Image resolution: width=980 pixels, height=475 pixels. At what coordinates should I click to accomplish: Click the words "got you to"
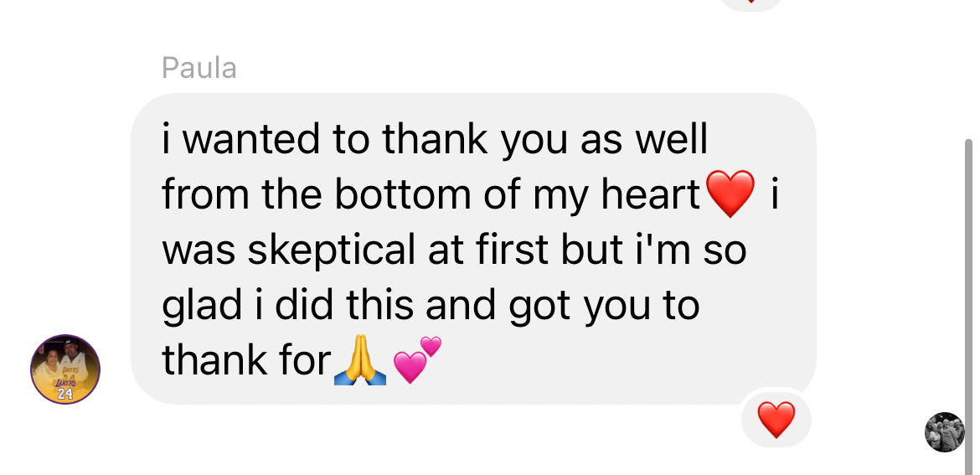point(603,306)
